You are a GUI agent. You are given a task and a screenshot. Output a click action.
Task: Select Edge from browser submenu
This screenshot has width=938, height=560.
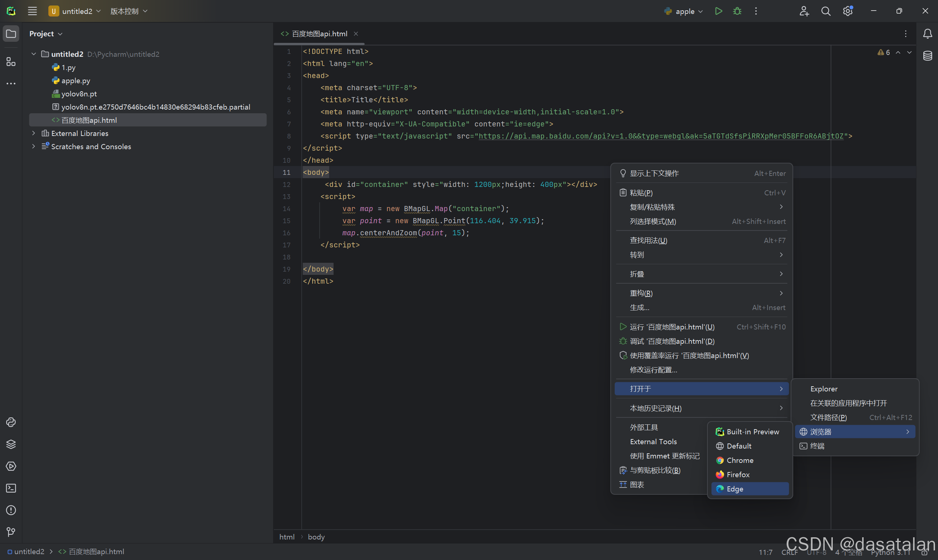click(x=735, y=489)
